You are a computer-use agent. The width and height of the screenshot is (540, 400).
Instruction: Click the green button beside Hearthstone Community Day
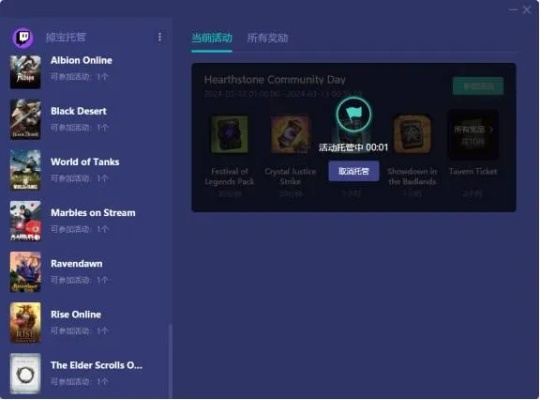(x=478, y=86)
